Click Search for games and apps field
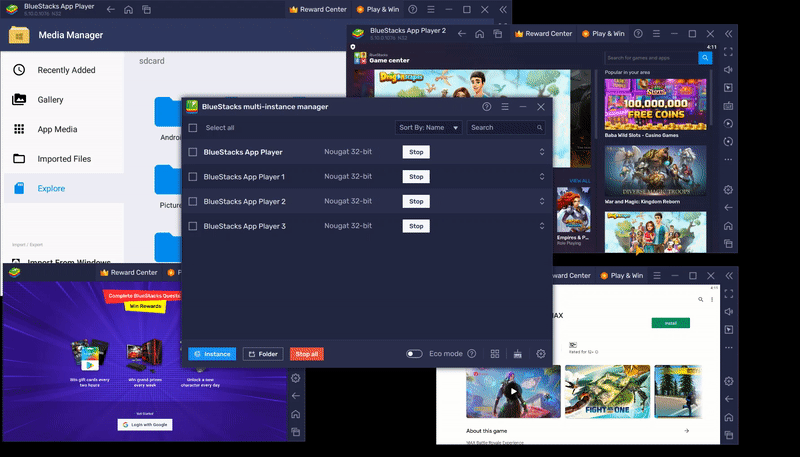 click(652, 58)
